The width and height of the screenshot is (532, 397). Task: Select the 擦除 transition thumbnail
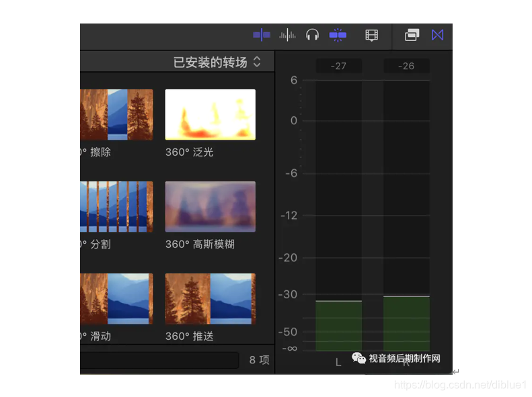coord(117,114)
